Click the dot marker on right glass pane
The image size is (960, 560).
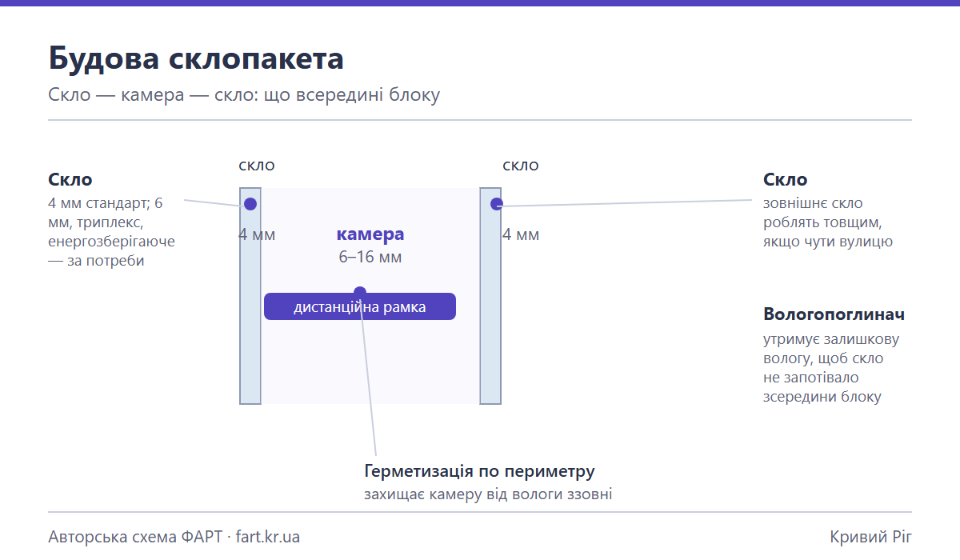tap(497, 204)
